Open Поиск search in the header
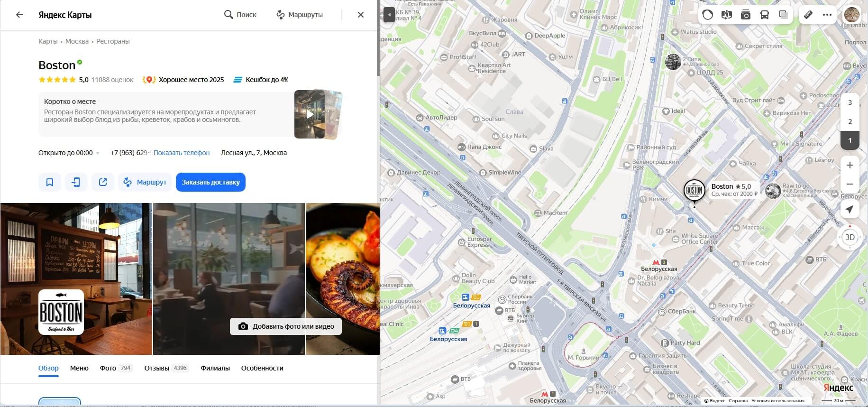 click(240, 15)
